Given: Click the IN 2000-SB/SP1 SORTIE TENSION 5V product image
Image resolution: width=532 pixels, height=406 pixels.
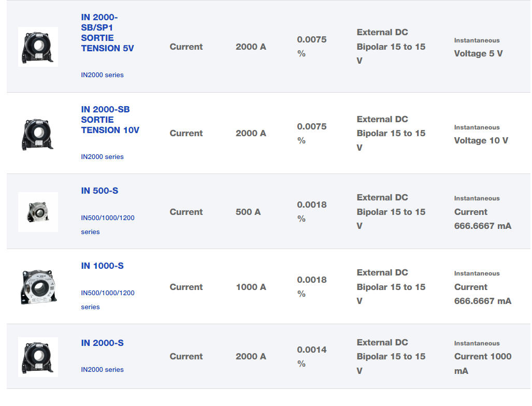Looking at the screenshot, I should pos(38,47).
